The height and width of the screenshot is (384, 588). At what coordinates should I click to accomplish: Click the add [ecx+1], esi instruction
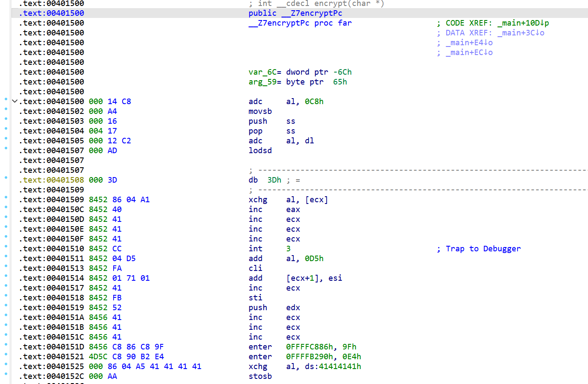click(295, 278)
